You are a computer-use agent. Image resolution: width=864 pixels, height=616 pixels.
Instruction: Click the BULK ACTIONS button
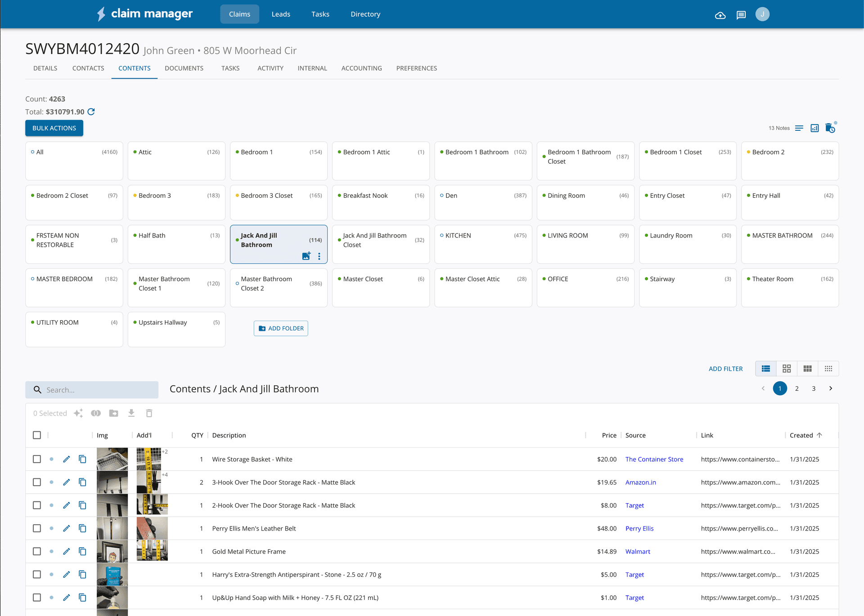54,128
